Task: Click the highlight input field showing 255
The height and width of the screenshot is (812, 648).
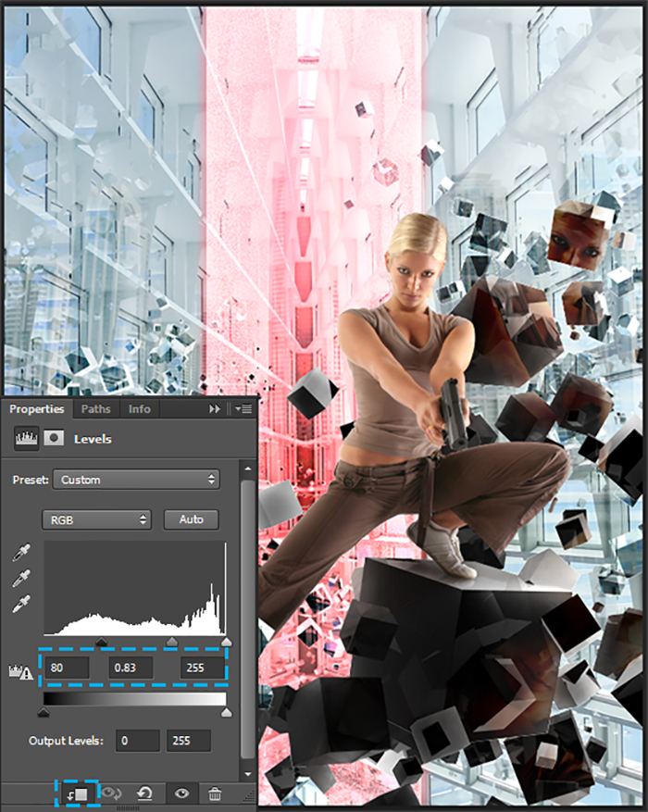Action: click(202, 668)
